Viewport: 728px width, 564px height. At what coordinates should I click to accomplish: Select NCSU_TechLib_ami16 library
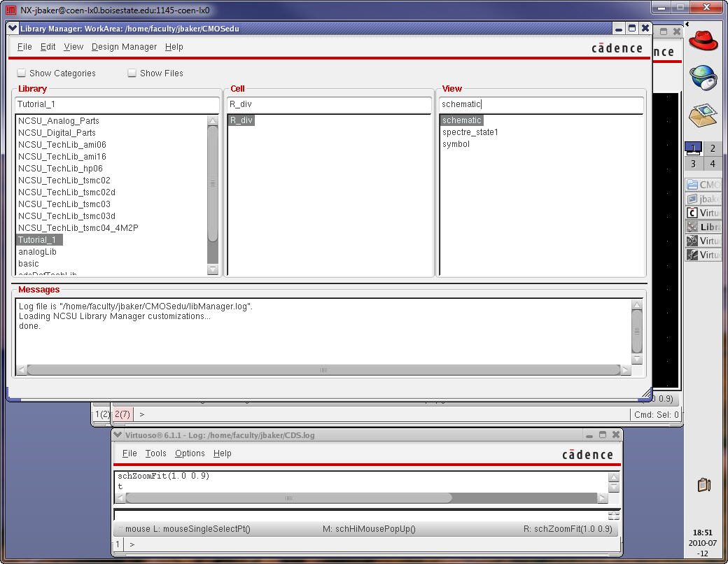[62, 157]
